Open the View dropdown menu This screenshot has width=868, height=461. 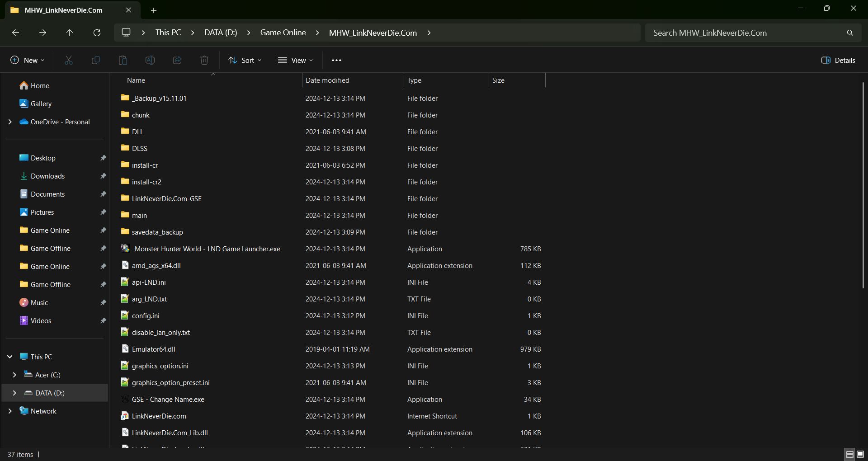click(296, 60)
